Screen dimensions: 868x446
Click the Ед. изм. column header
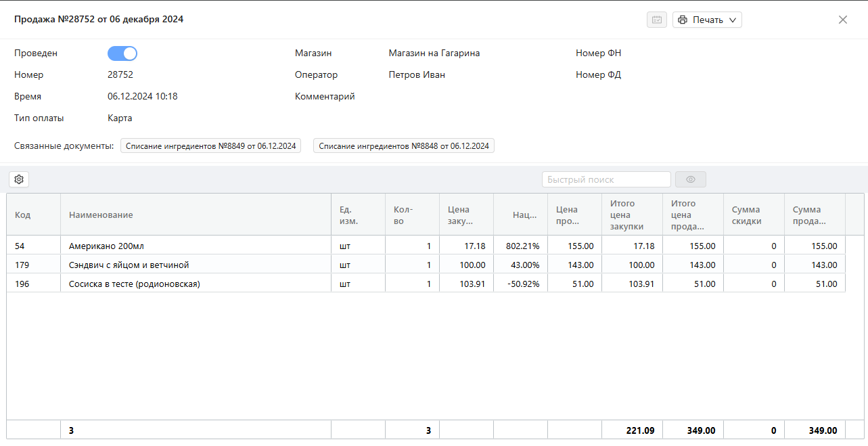[x=349, y=215]
